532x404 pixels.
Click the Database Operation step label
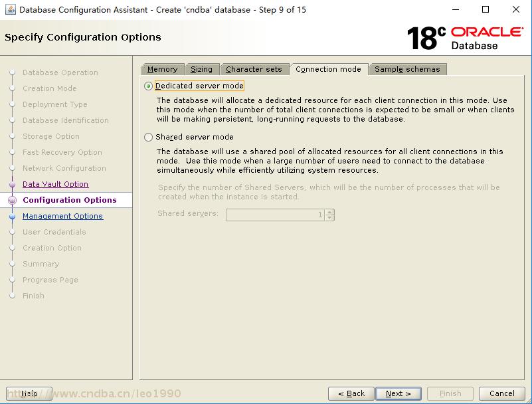(60, 72)
